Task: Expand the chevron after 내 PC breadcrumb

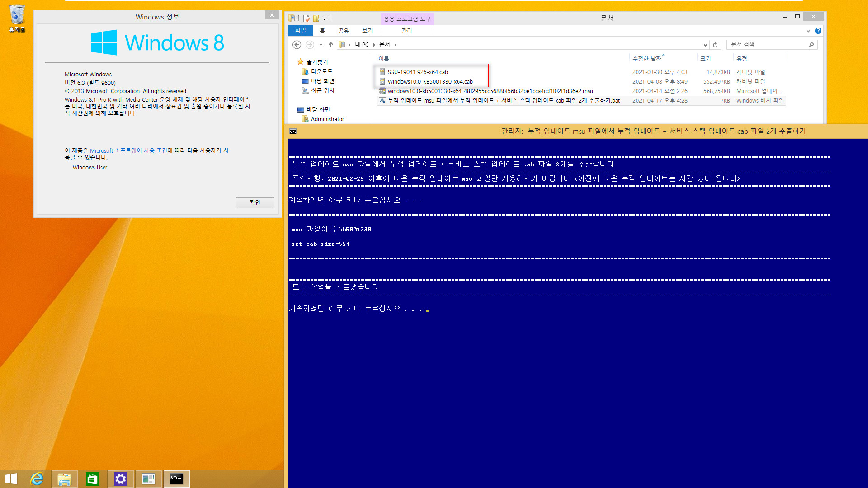Action: point(374,45)
